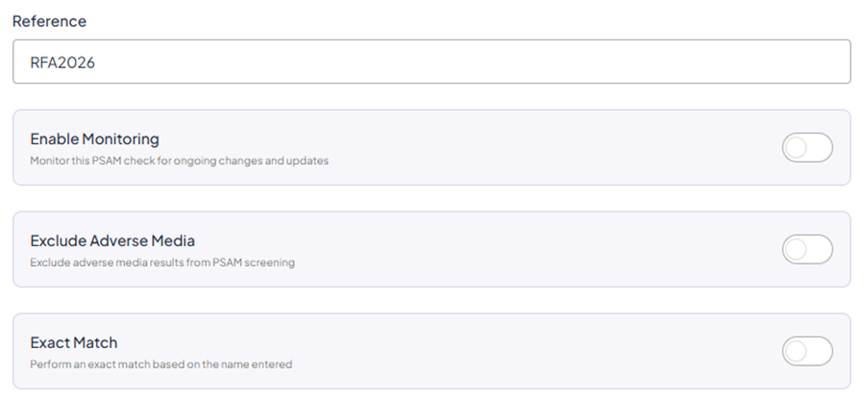
Task: Click the Exclude Adverse Media heading
Action: tap(112, 240)
